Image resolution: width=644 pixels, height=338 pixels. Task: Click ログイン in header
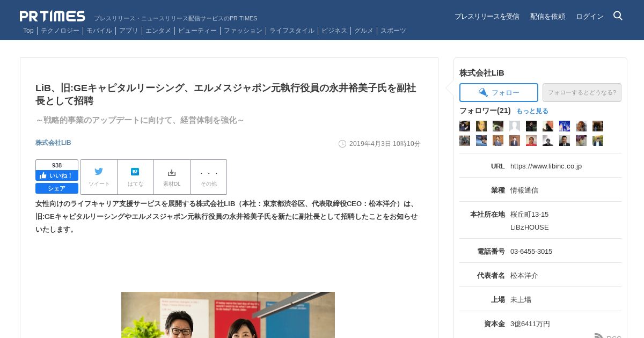590,17
